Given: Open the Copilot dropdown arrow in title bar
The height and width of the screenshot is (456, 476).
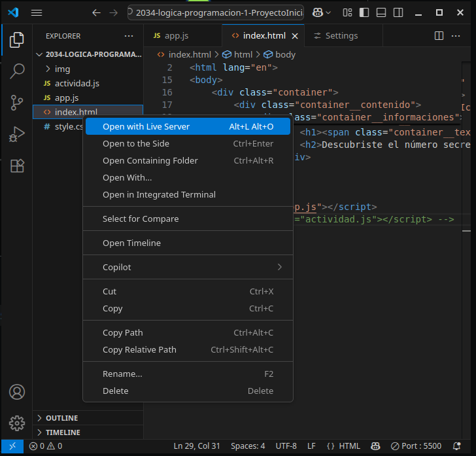Looking at the screenshot, I should click(x=328, y=13).
